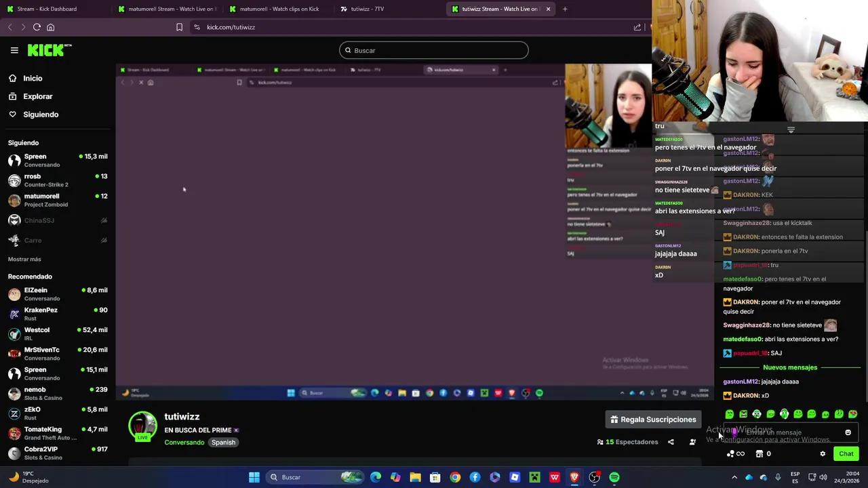This screenshot has width=868, height=488.
Task: Click the Kick logo
Action: [x=49, y=50]
